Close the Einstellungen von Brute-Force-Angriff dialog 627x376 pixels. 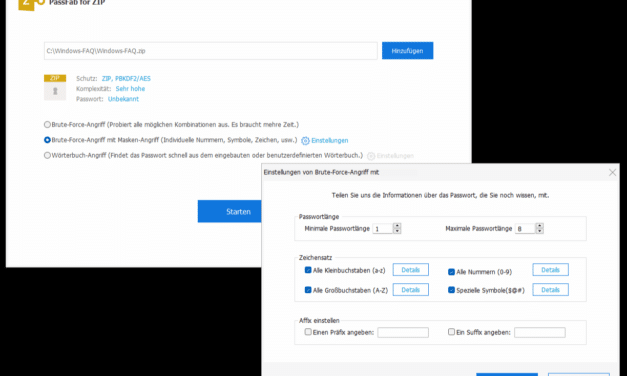[x=612, y=172]
